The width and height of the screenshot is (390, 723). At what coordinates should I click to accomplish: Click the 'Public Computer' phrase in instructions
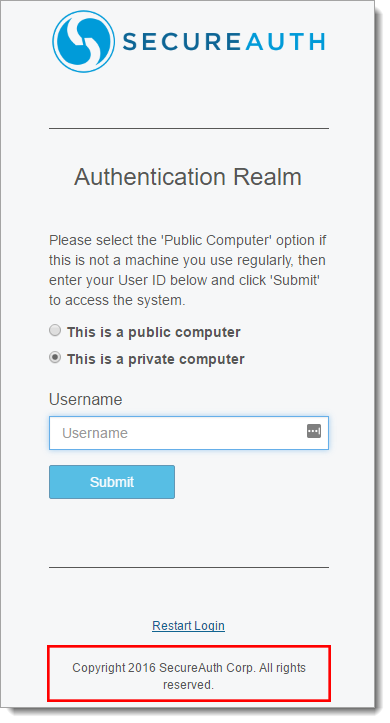pyautogui.click(x=216, y=240)
